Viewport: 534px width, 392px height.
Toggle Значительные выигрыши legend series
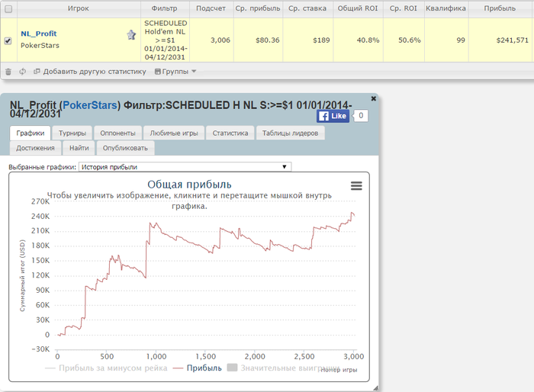[283, 368]
